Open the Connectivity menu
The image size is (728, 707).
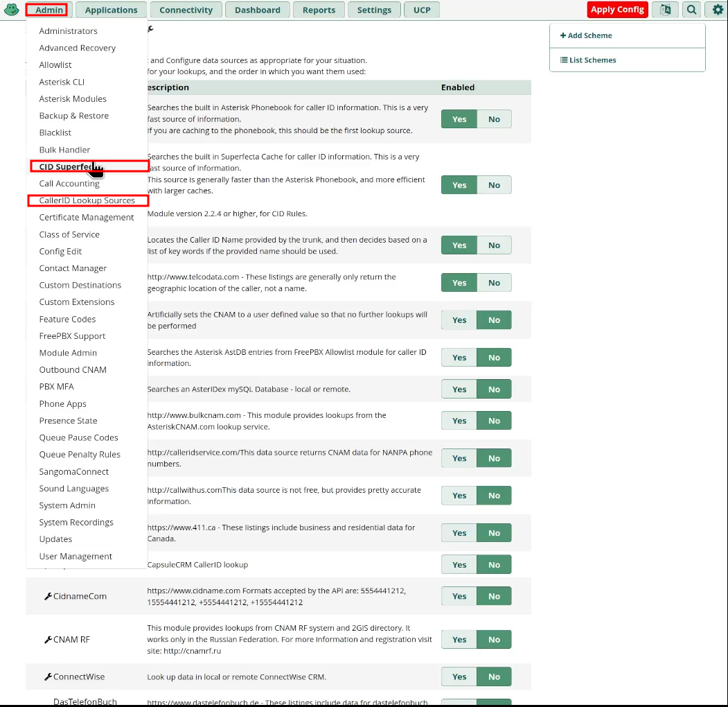(186, 10)
